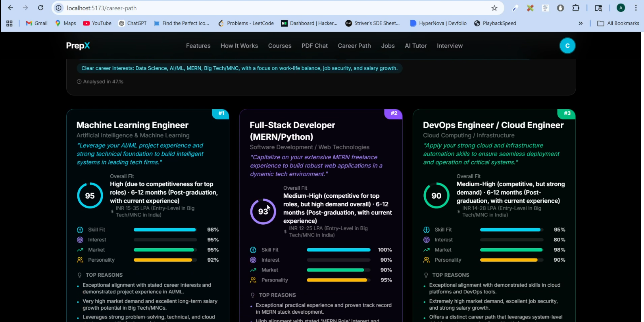Click the 90 overall fit score ring
The height and width of the screenshot is (322, 644).
point(436,195)
